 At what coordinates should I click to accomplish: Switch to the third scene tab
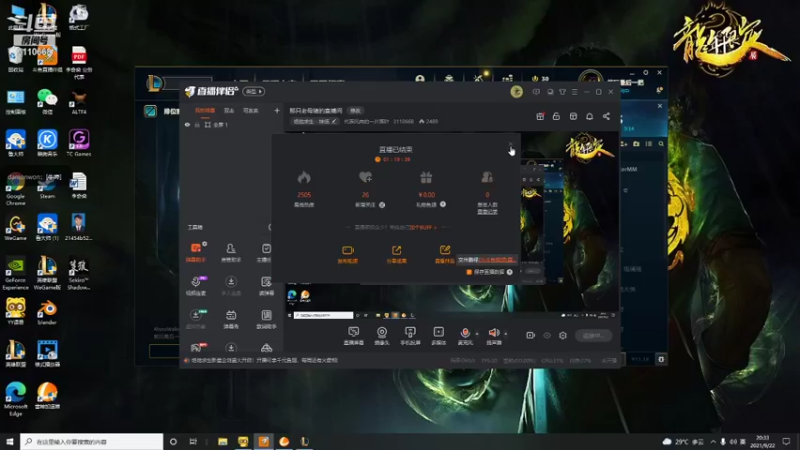(x=251, y=110)
